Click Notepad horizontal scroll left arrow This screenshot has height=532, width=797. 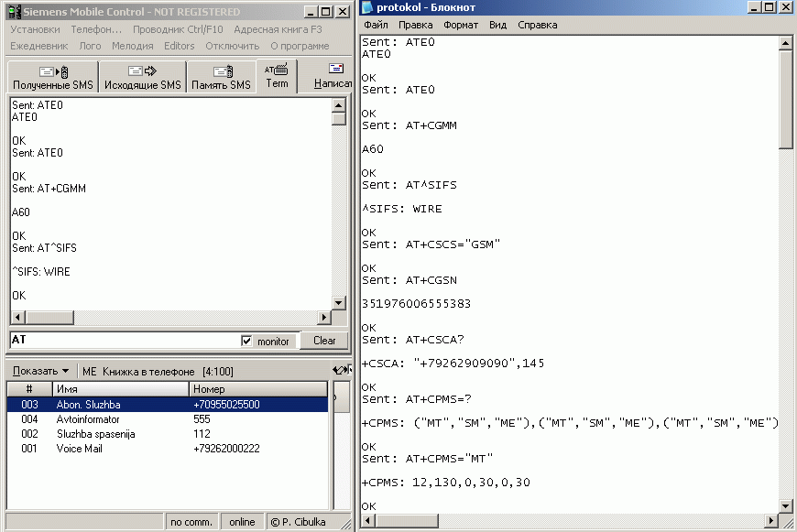[x=368, y=521]
